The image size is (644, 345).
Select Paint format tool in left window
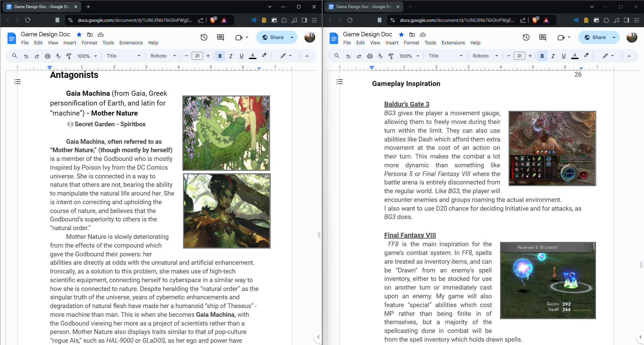[x=69, y=56]
